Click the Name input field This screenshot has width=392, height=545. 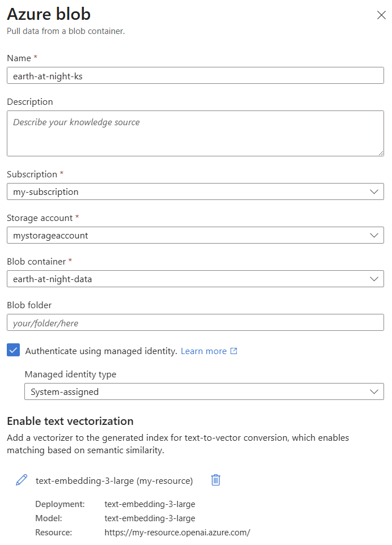[x=195, y=75]
